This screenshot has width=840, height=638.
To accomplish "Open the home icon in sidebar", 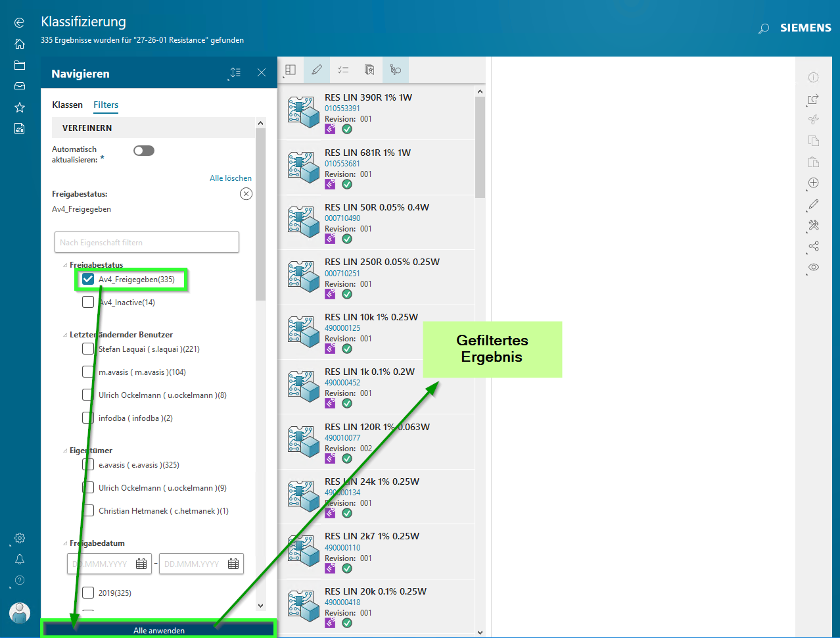I will click(20, 44).
